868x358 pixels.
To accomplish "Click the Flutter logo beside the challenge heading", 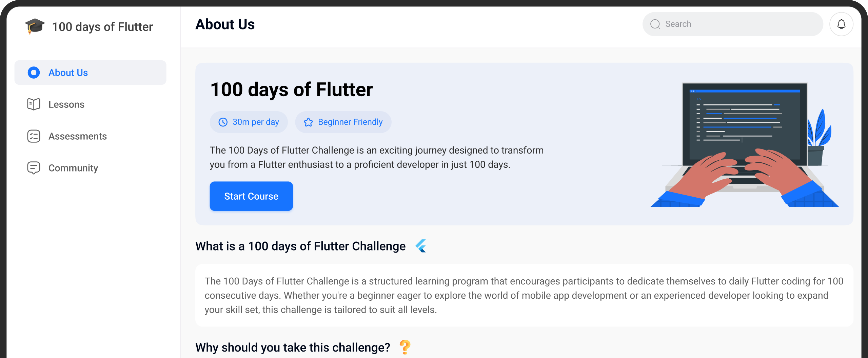I will coord(421,246).
